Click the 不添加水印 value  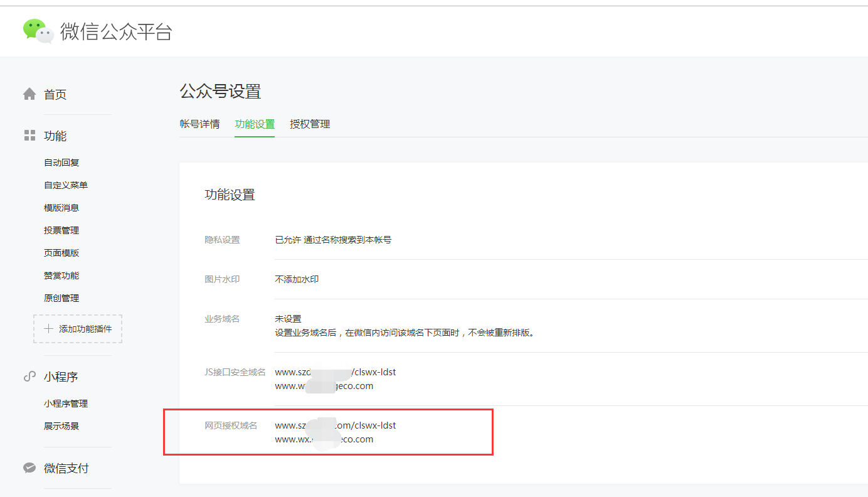coord(297,279)
